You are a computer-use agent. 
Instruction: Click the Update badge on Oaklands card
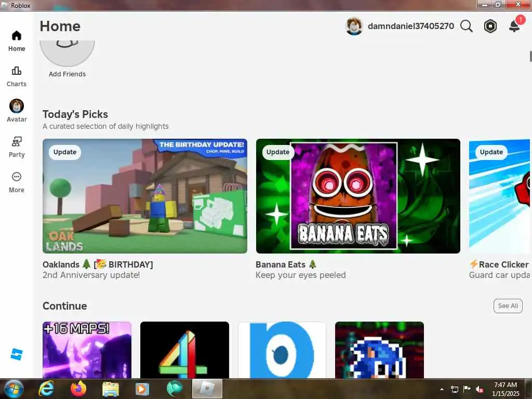[65, 152]
